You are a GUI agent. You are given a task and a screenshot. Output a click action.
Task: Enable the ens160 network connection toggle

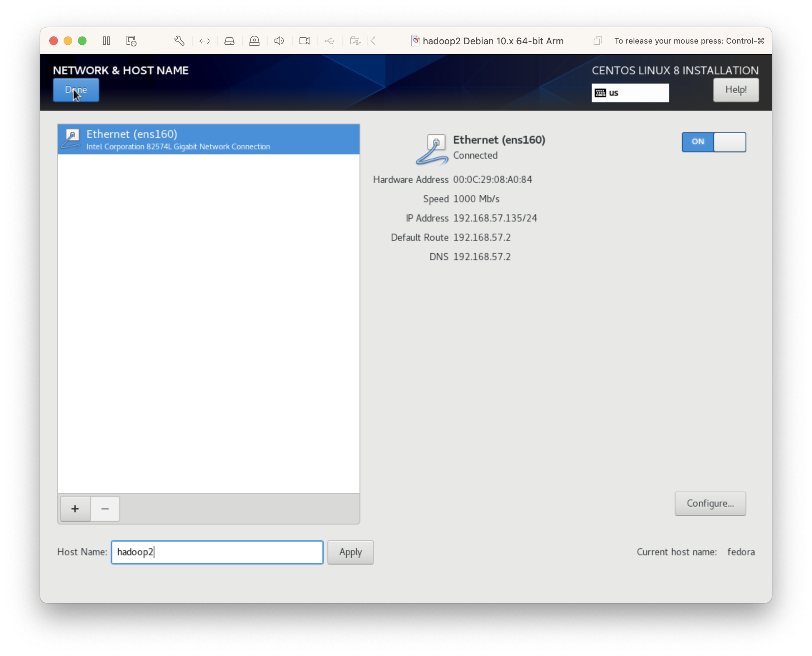714,141
